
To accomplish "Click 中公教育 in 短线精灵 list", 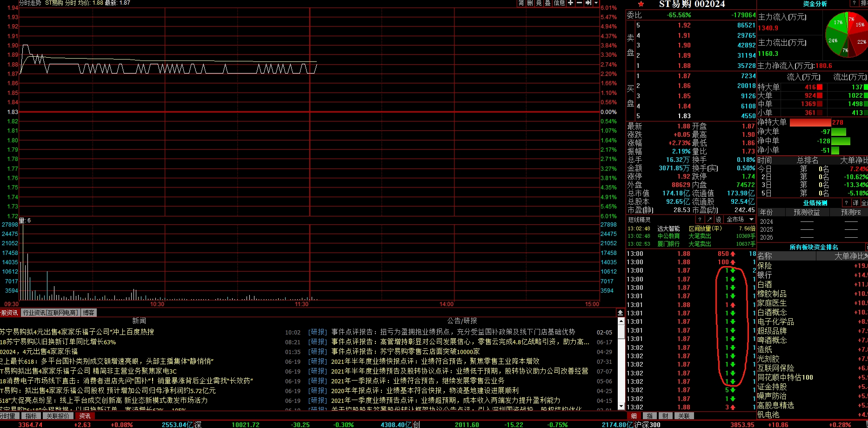I will pos(668,236).
